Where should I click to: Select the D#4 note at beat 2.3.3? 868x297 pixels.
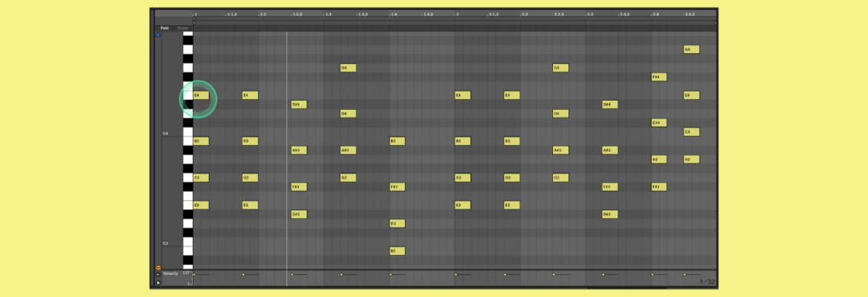pyautogui.click(x=610, y=104)
